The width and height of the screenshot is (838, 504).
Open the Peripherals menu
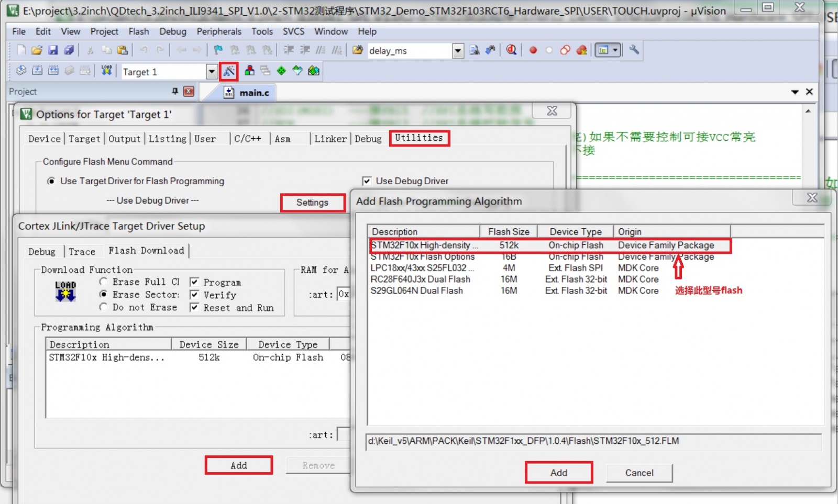(218, 31)
